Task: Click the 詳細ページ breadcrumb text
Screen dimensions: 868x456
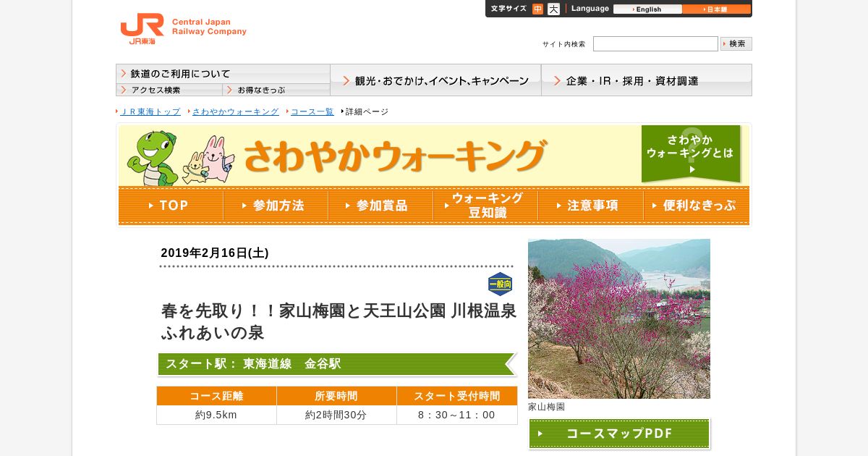Action: pyautogui.click(x=367, y=111)
